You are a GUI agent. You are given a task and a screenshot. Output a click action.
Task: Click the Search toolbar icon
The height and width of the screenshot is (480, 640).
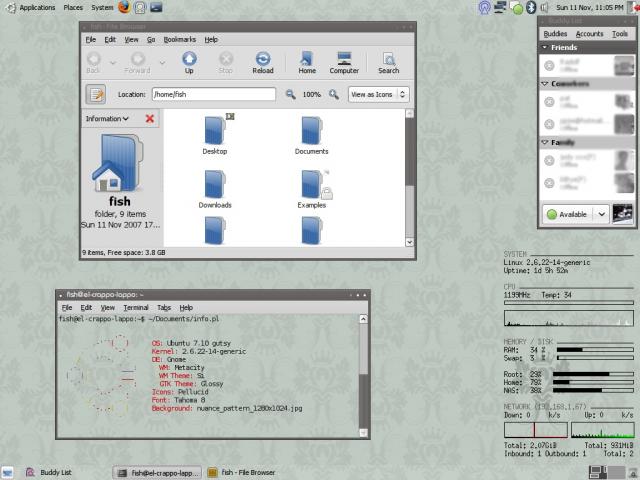(389, 59)
